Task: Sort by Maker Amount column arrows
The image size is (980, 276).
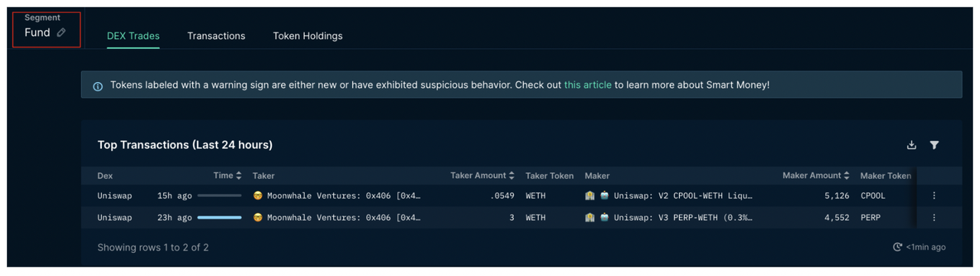Action: [846, 176]
